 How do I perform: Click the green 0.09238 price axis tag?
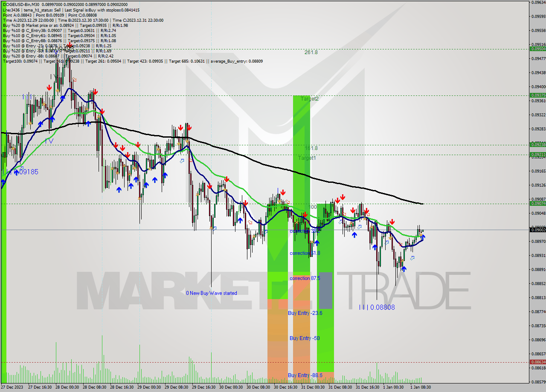point(537,144)
